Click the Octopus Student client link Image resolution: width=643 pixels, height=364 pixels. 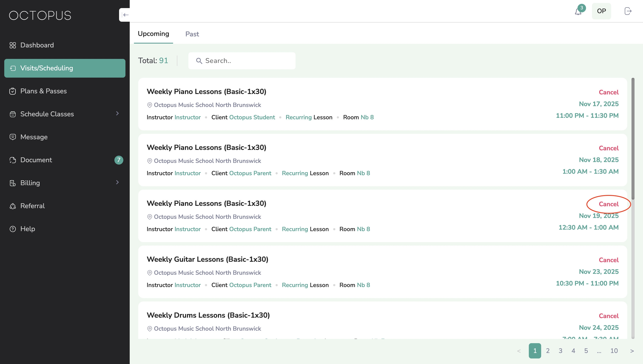click(252, 117)
